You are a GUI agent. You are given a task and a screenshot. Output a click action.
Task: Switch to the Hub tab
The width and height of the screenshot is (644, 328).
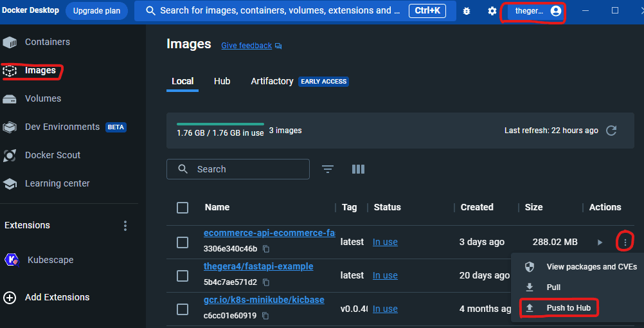pyautogui.click(x=222, y=82)
